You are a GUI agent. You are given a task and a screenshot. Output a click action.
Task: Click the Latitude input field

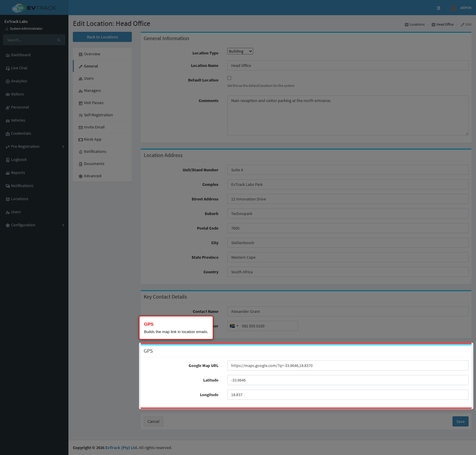348,380
